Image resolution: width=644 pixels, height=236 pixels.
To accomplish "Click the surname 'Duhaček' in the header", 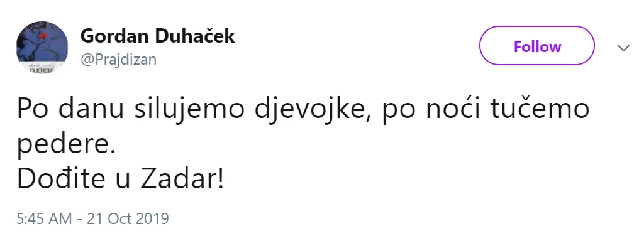I will (195, 36).
